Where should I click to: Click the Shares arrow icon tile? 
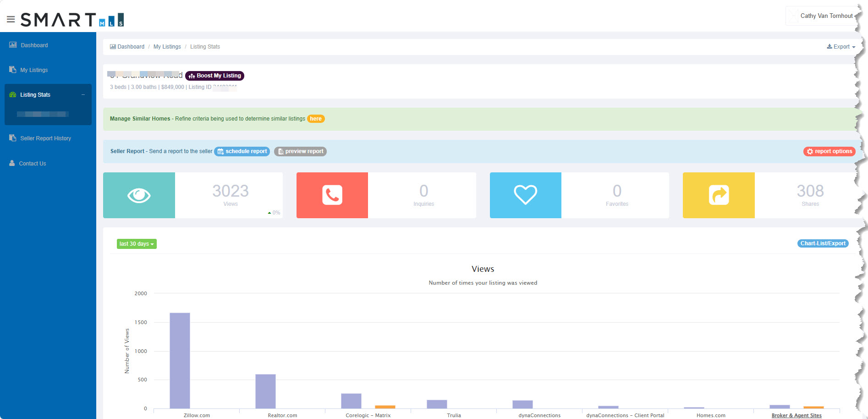pyautogui.click(x=719, y=195)
